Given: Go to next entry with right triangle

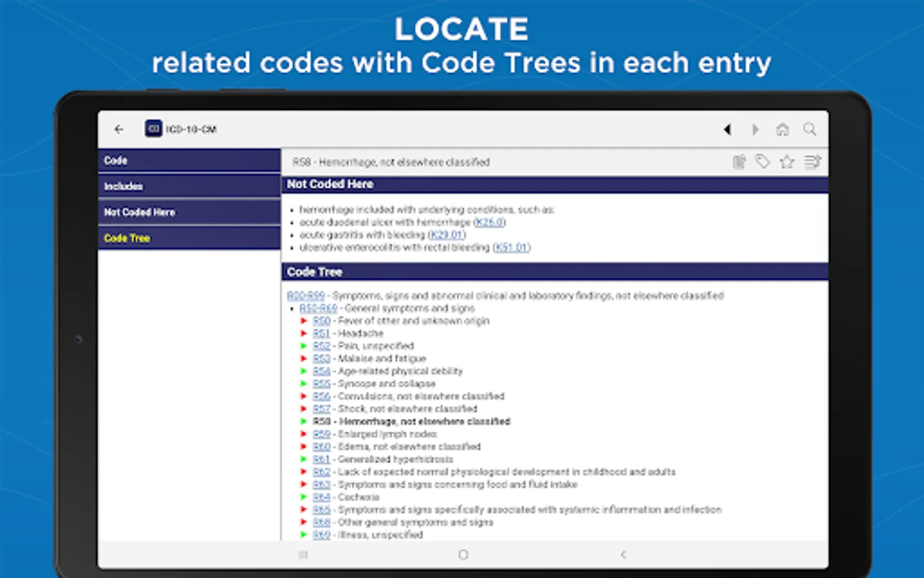Looking at the screenshot, I should coord(755,129).
